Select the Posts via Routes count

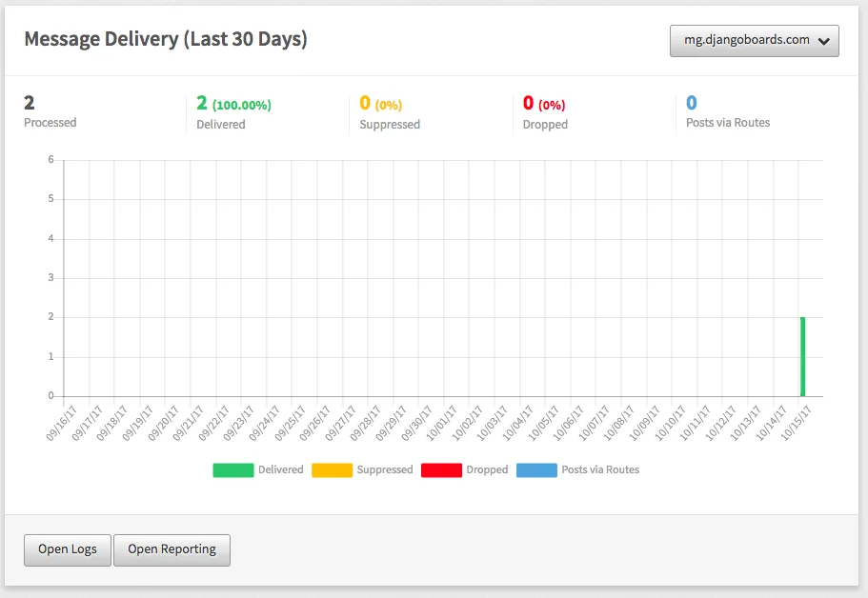[728, 111]
